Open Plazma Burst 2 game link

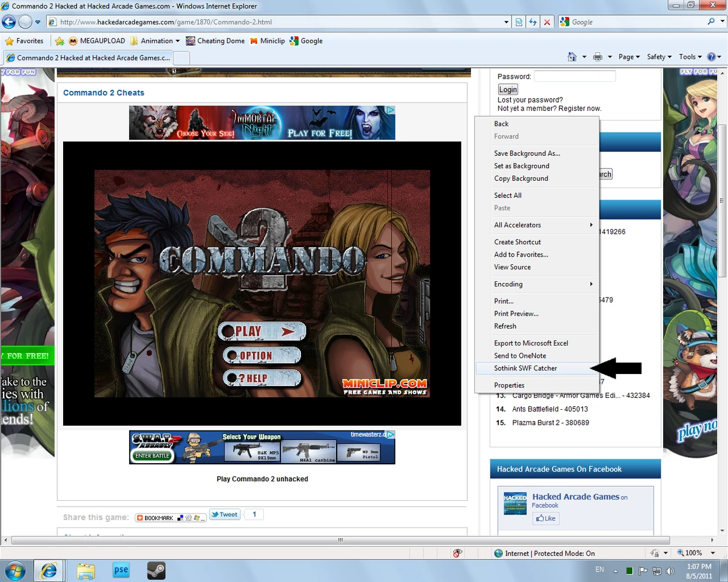click(x=551, y=423)
